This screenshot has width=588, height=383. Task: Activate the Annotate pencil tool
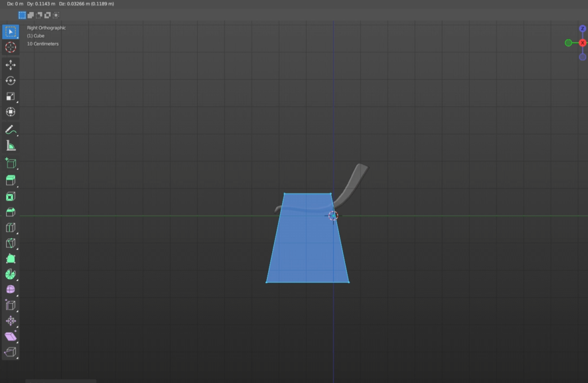(x=10, y=130)
